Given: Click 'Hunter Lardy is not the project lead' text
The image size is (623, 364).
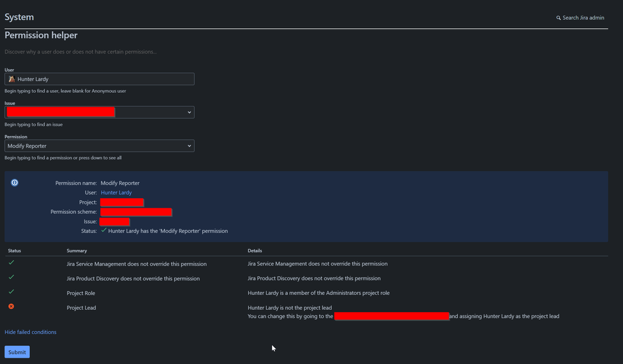Looking at the screenshot, I should pyautogui.click(x=289, y=308).
